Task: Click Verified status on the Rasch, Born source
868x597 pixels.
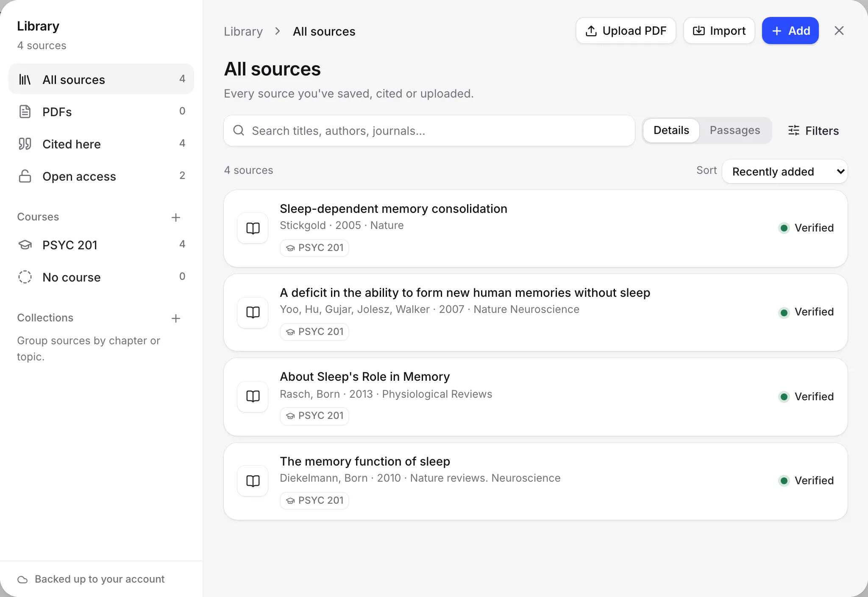Action: (806, 396)
